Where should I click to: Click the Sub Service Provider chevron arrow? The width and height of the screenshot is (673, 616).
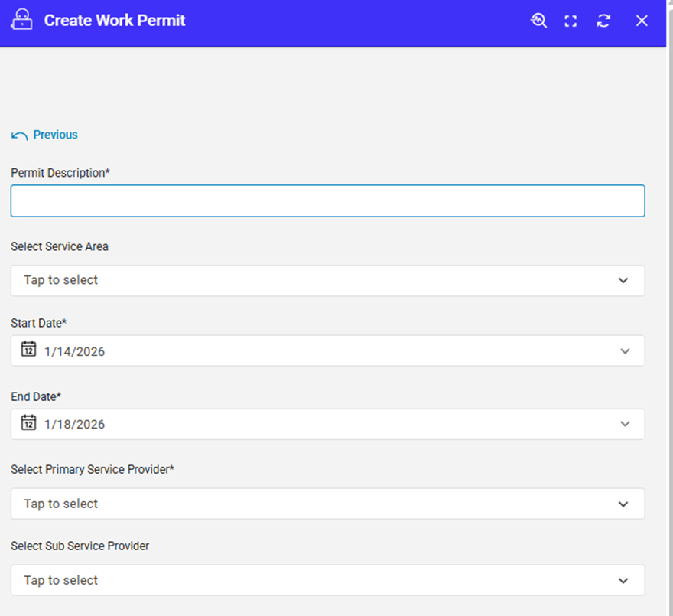623,581
